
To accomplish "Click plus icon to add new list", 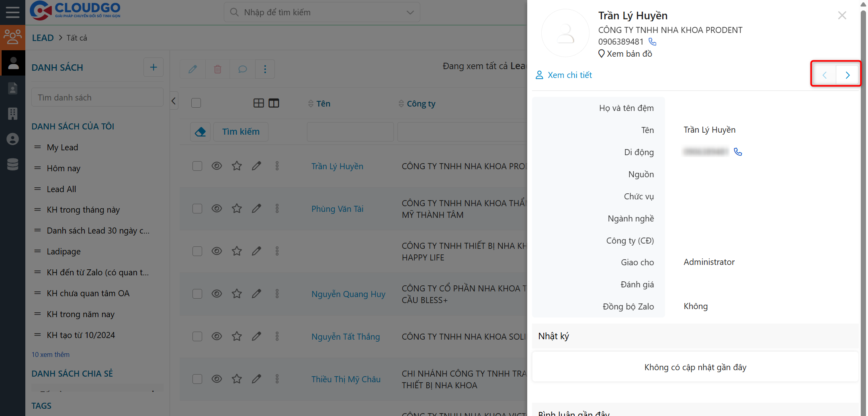I will [153, 68].
